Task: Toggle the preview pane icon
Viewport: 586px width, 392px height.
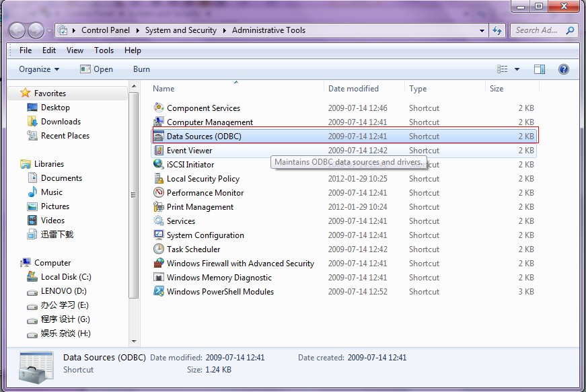Action: coord(540,69)
